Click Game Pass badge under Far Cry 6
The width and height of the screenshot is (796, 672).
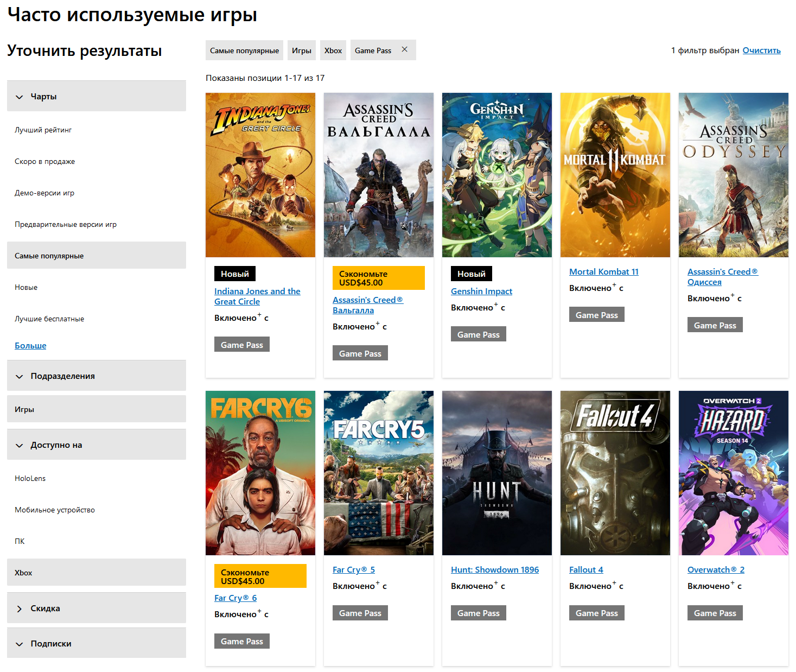242,641
